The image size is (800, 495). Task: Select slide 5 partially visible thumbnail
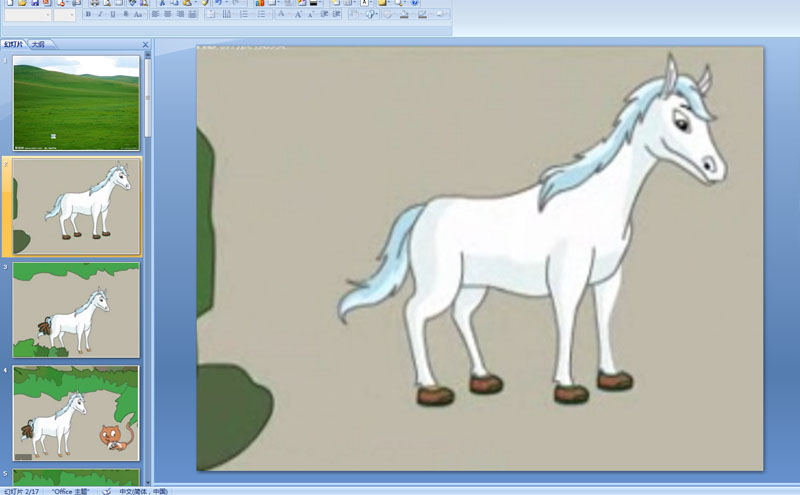pyautogui.click(x=76, y=478)
